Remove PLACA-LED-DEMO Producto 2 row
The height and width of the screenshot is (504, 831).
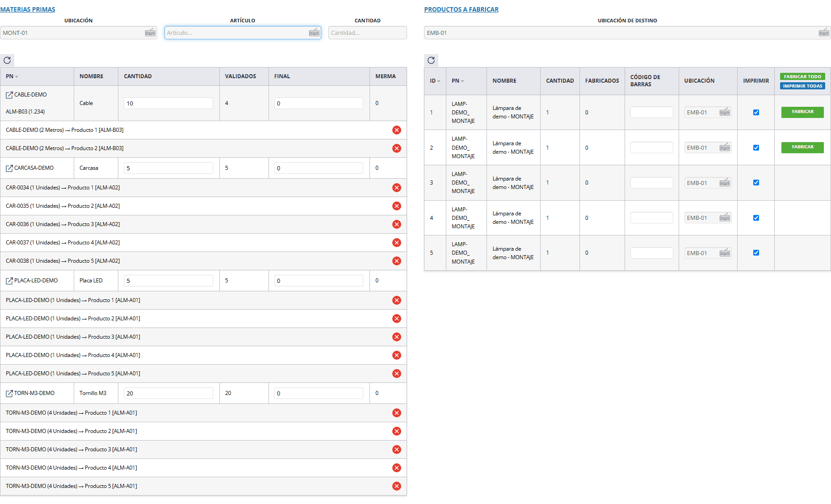(397, 319)
